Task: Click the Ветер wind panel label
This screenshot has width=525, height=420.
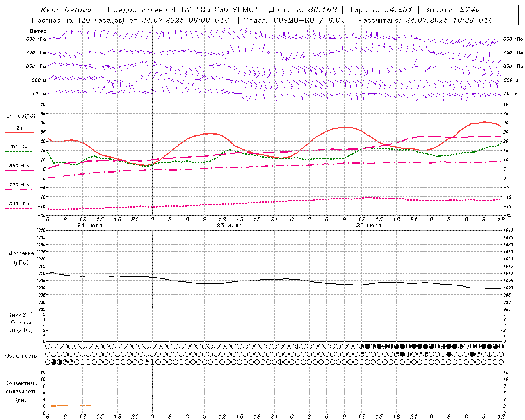Action: (x=38, y=31)
